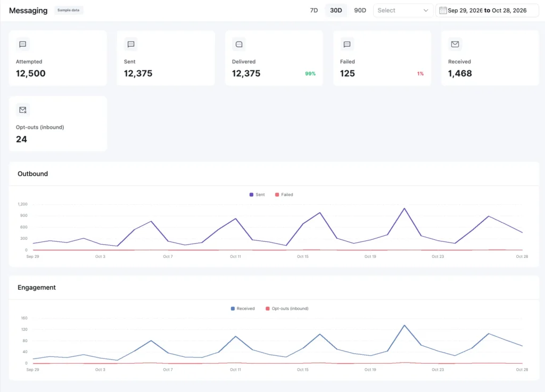
Task: Click the start date Sep 29, 2026
Action: [465, 11]
